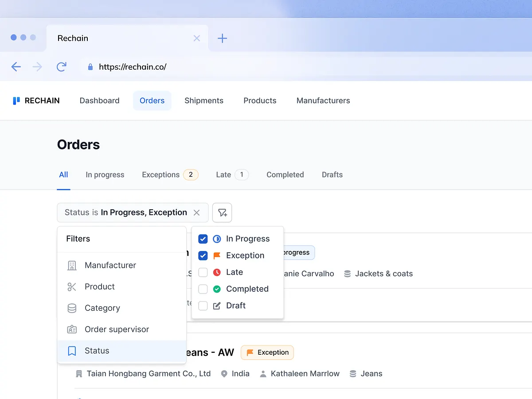Close the Rechain browser tab
The height and width of the screenshot is (399, 532).
pos(197,38)
